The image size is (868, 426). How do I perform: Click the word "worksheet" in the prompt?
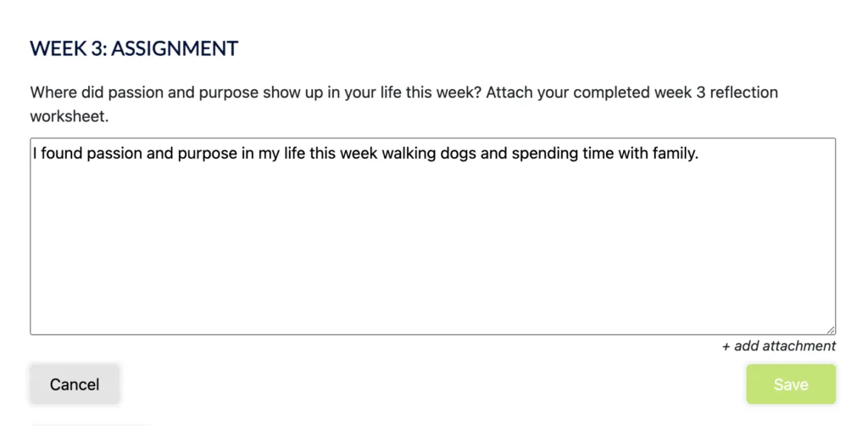(67, 116)
